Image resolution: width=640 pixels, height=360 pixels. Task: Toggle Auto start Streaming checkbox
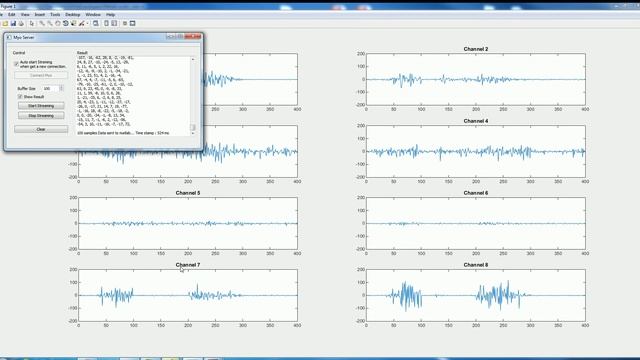click(x=16, y=64)
